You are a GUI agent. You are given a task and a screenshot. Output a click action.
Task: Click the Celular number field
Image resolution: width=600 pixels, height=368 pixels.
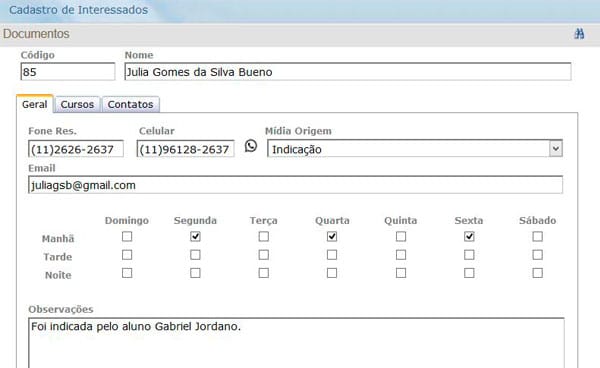[186, 149]
